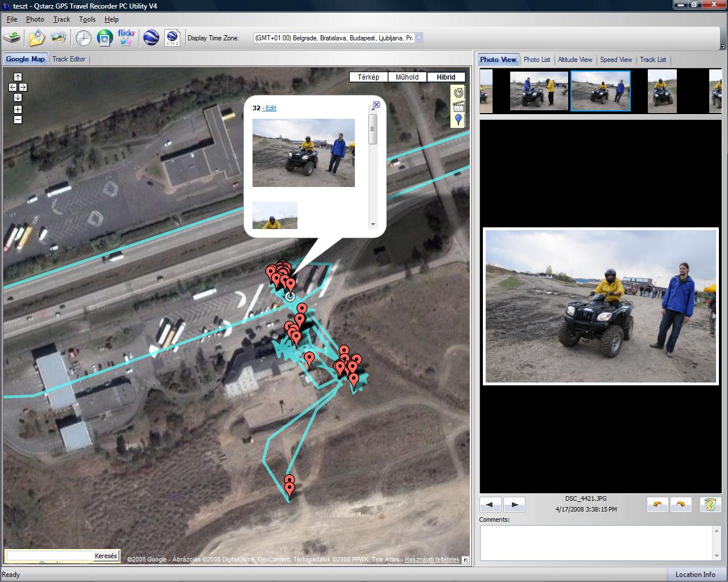728x582 pixels.
Task: Switch map to Térkép view
Action: 369,77
